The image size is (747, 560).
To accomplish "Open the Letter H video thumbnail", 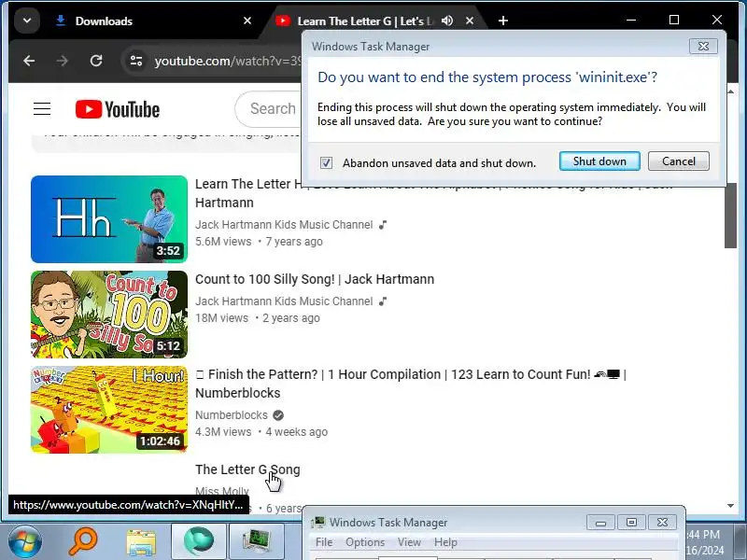I will pos(109,219).
